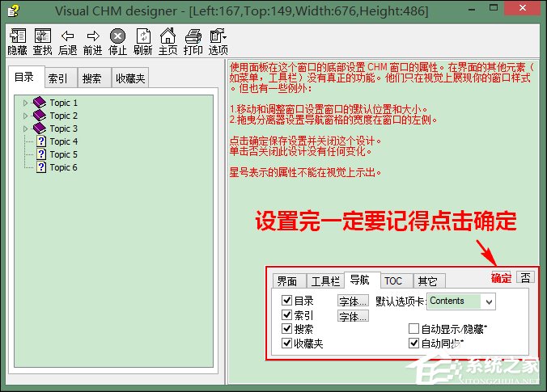Viewport: 547px width, 392px height.
Task: Click the 否 (No) button
Action: point(525,277)
